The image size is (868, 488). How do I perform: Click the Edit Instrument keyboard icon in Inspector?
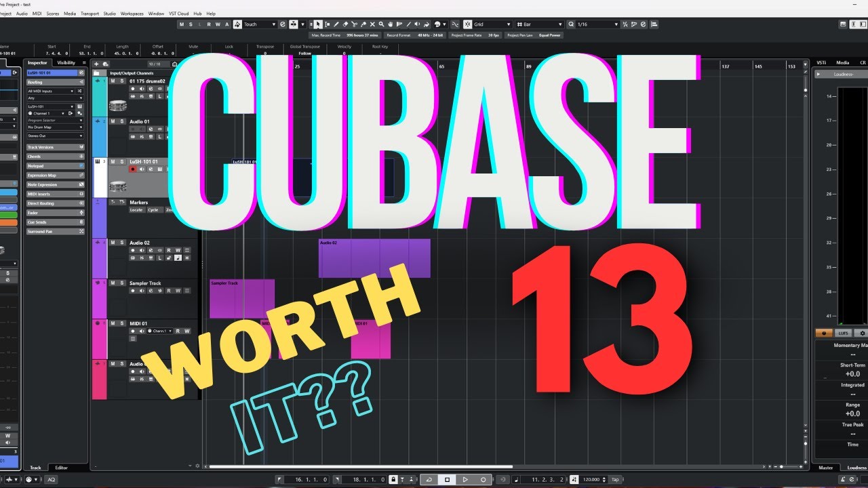click(x=80, y=106)
